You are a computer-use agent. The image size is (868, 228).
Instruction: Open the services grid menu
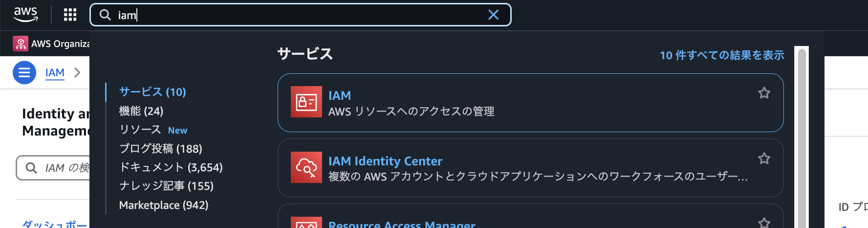pyautogui.click(x=70, y=15)
